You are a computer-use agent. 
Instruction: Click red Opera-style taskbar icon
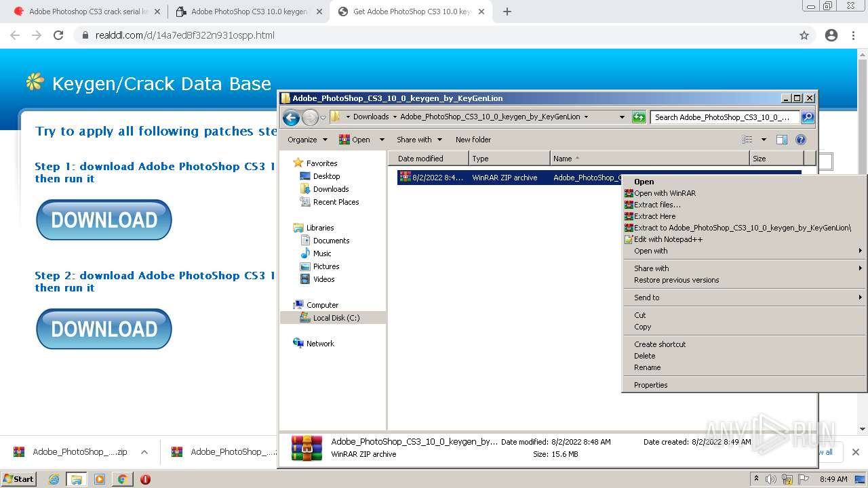(145, 479)
